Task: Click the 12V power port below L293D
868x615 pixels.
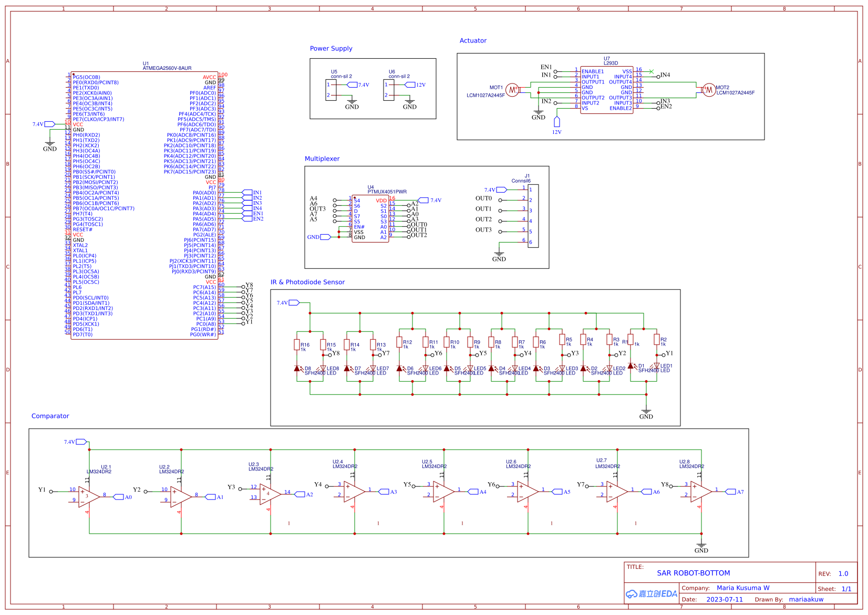Action: [x=557, y=122]
